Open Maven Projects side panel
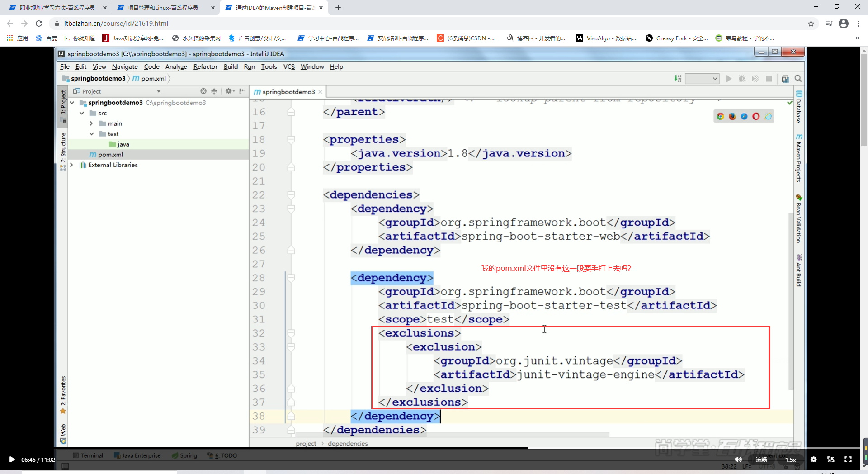This screenshot has width=868, height=474. coord(799,158)
